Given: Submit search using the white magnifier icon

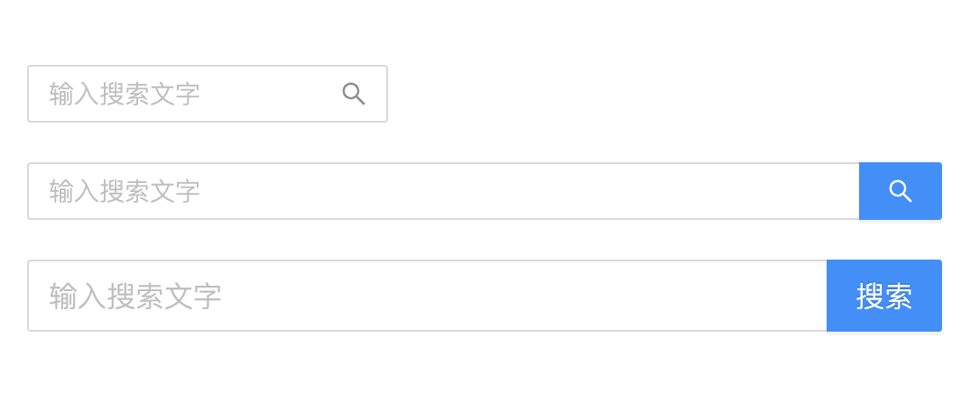Looking at the screenshot, I should pyautogui.click(x=900, y=191).
